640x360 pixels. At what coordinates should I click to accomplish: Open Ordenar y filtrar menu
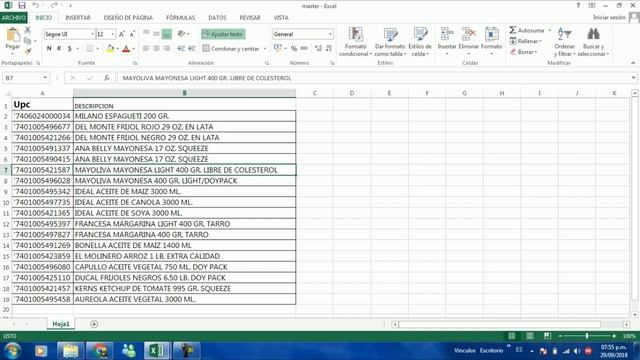[x=564, y=42]
